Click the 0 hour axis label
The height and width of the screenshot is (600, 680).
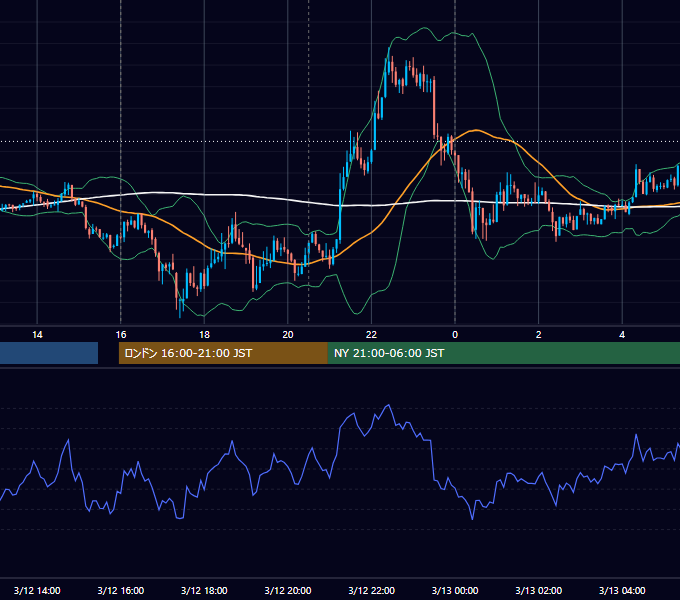[455, 335]
